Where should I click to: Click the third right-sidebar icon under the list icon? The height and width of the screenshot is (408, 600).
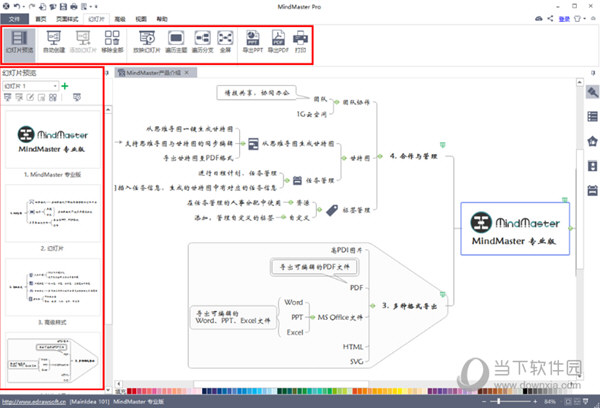click(592, 142)
